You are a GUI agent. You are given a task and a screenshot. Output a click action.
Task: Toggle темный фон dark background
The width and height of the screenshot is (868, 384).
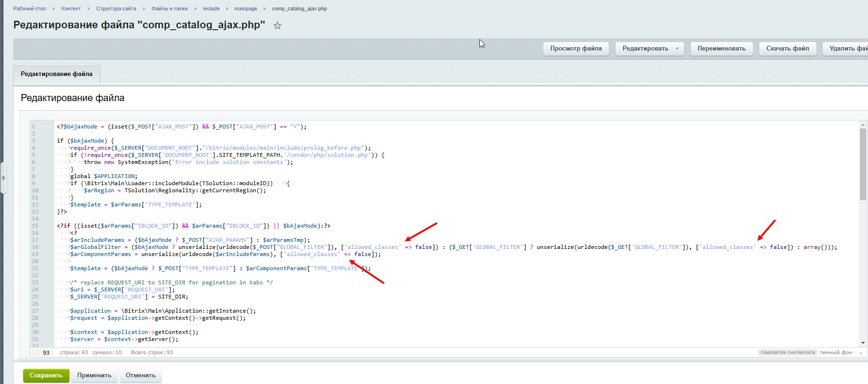click(836, 352)
